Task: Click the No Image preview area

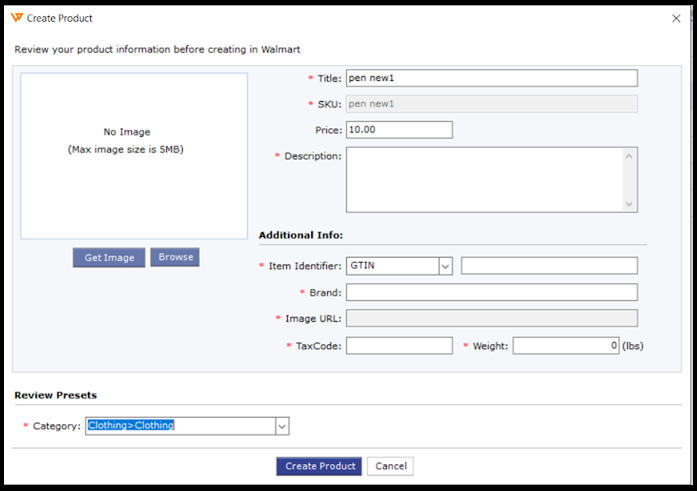Action: point(133,155)
